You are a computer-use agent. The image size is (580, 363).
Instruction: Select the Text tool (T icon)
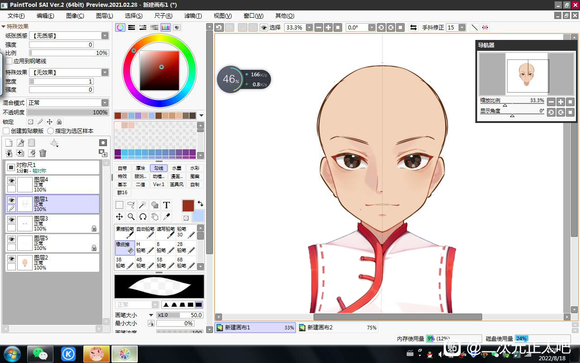pyautogui.click(x=166, y=205)
